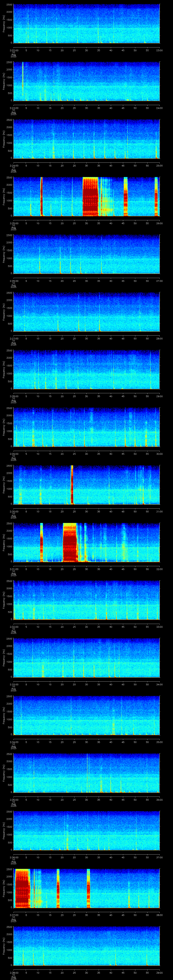Click the 2:35:00 start time label
This screenshot has width=173, height=980.
14,800
